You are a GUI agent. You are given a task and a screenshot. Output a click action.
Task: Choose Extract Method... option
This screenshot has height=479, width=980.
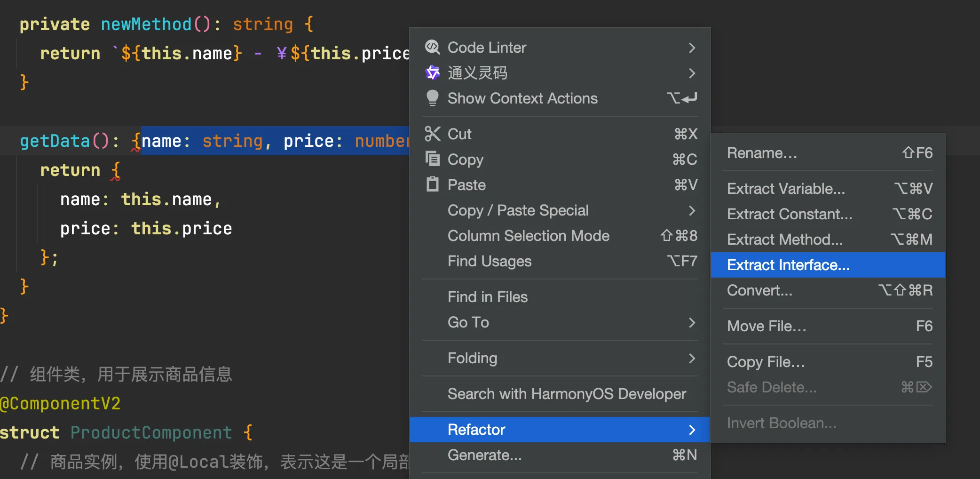[x=784, y=239]
